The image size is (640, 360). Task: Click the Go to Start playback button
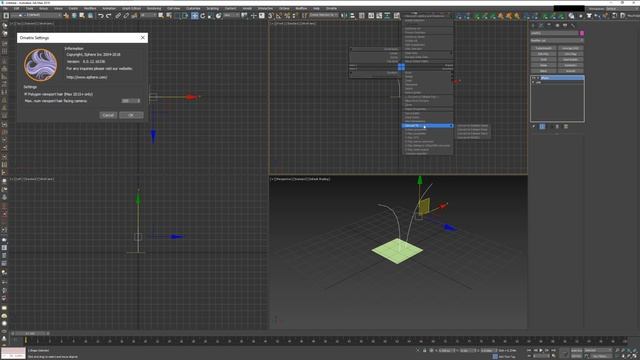point(530,350)
